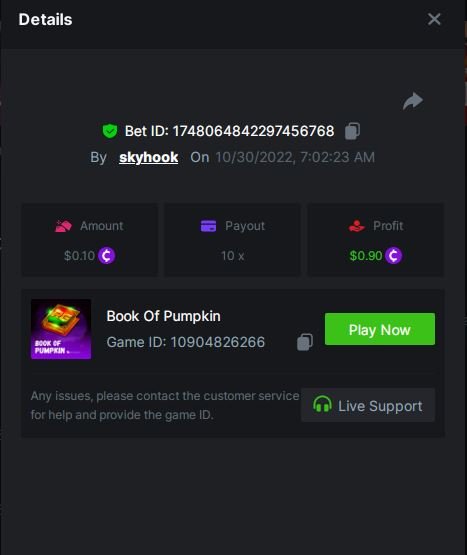Click the currency coin beside $0.90
Screen dimensions: 467x555
[x=393, y=256]
